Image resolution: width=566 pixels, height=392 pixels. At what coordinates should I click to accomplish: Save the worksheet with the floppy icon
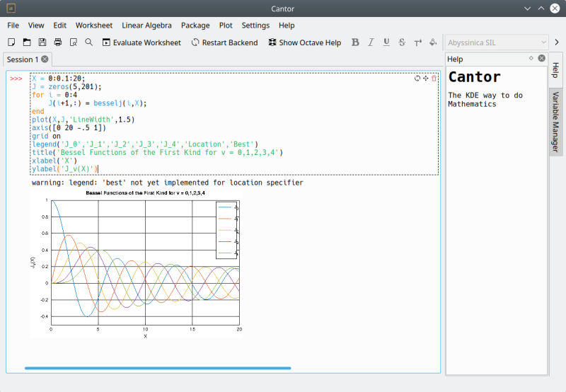tap(42, 42)
